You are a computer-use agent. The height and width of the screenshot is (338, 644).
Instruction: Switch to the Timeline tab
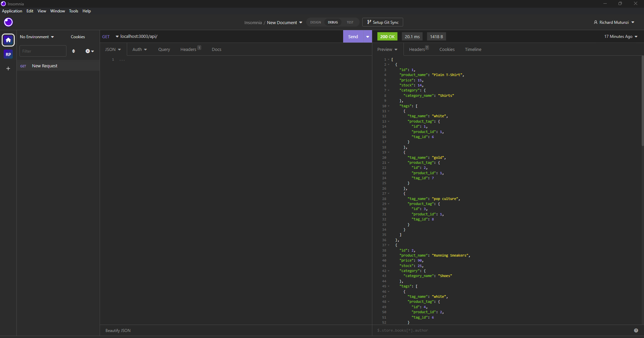(x=473, y=49)
